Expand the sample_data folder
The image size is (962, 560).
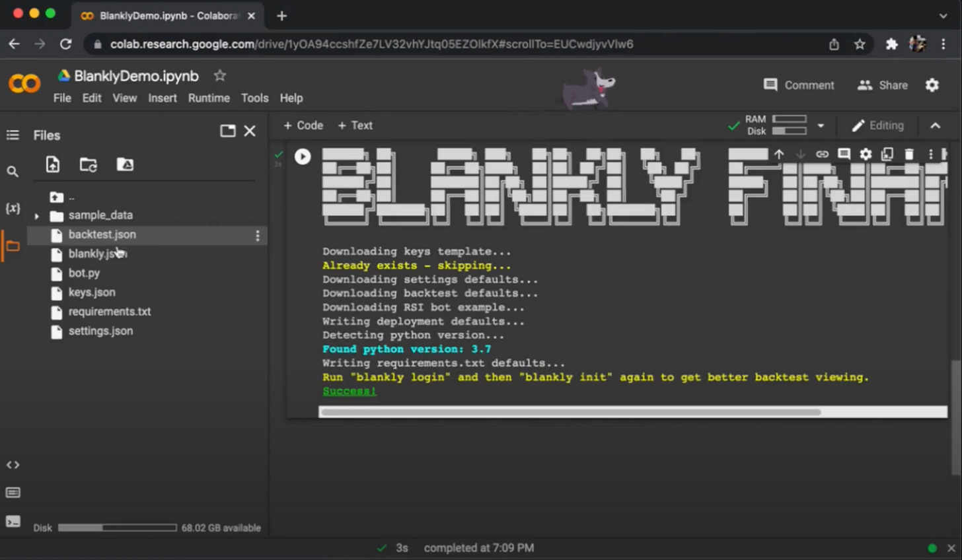[x=37, y=216]
